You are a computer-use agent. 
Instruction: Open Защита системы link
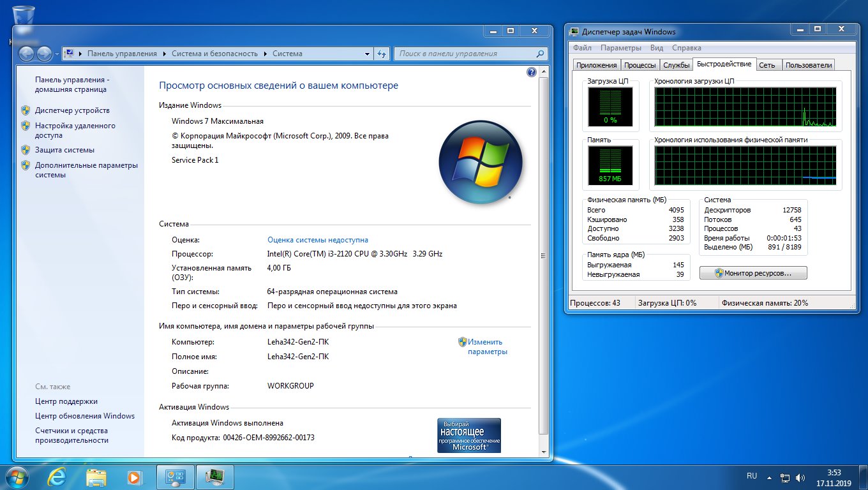click(64, 150)
